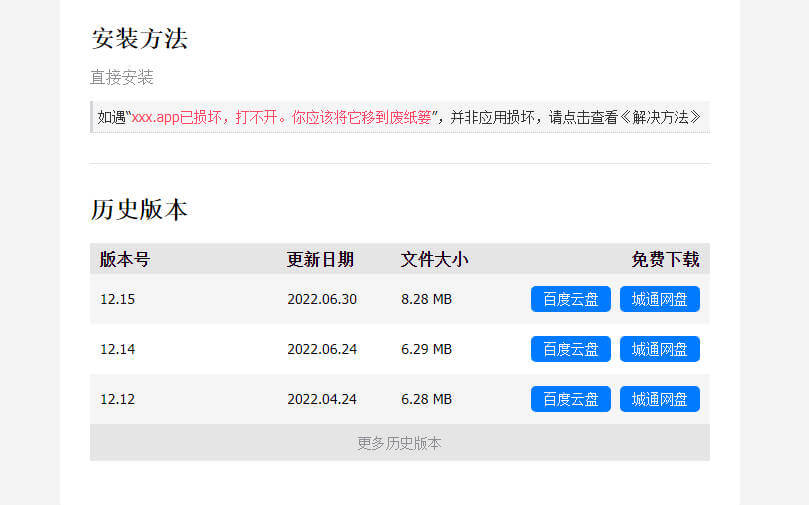Click the 更新日期 column header
This screenshot has width=809, height=505.
tap(320, 259)
